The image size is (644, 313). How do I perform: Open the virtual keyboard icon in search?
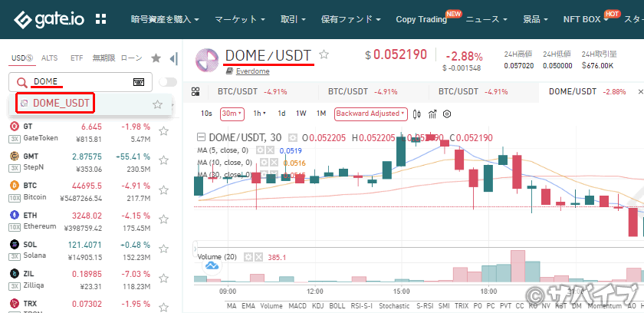[x=139, y=82]
